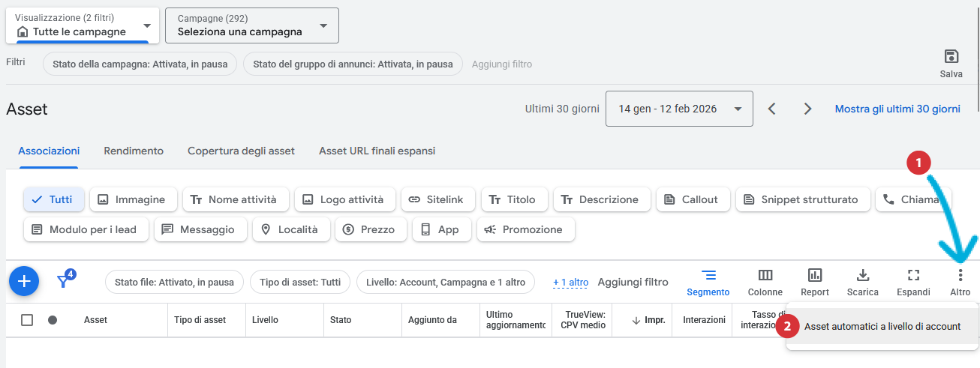This screenshot has width=980, height=368.
Task: Toggle the Tutti asset type chip
Action: [x=53, y=199]
